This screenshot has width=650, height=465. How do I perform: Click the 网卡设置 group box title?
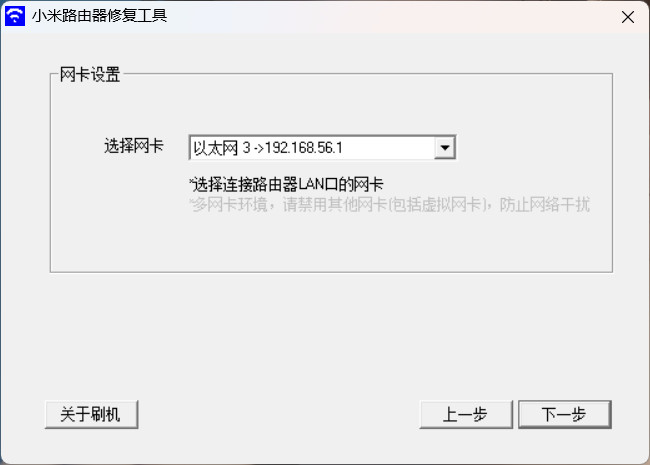tap(90, 75)
